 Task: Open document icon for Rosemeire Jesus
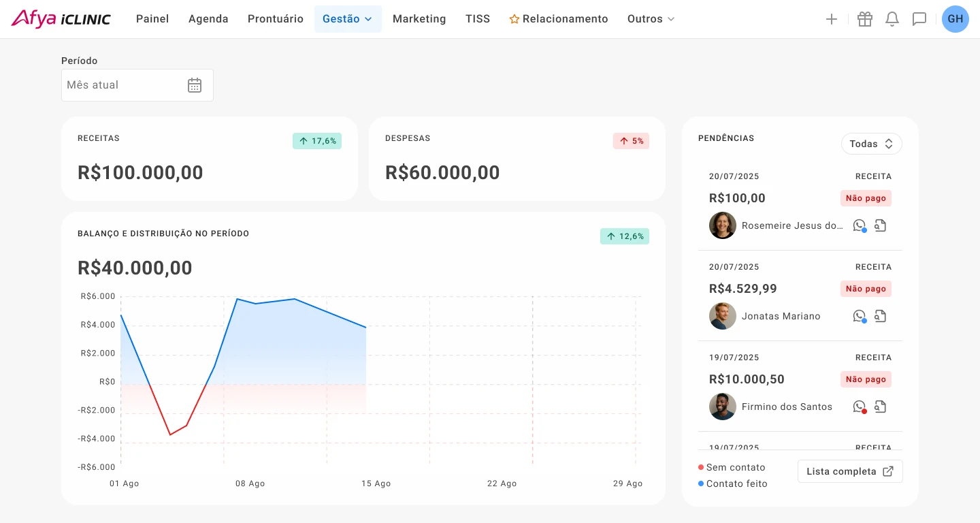881,225
